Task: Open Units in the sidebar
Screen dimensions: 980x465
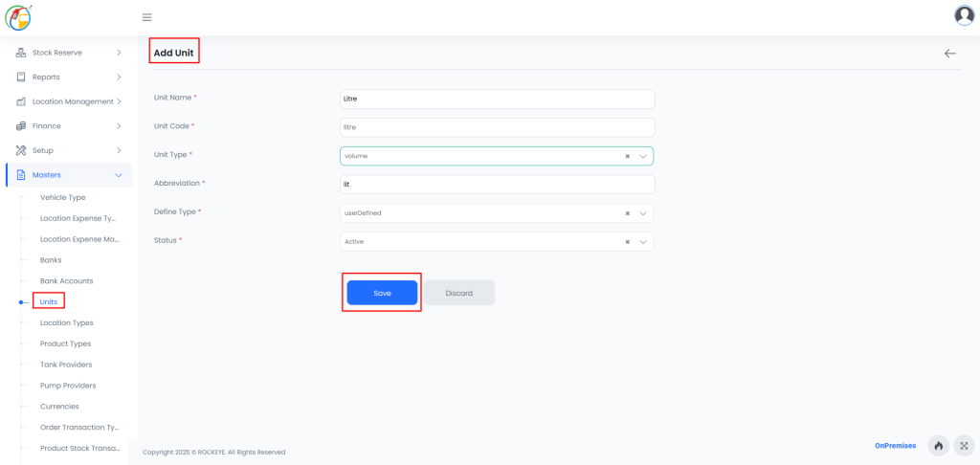Action: pos(49,301)
